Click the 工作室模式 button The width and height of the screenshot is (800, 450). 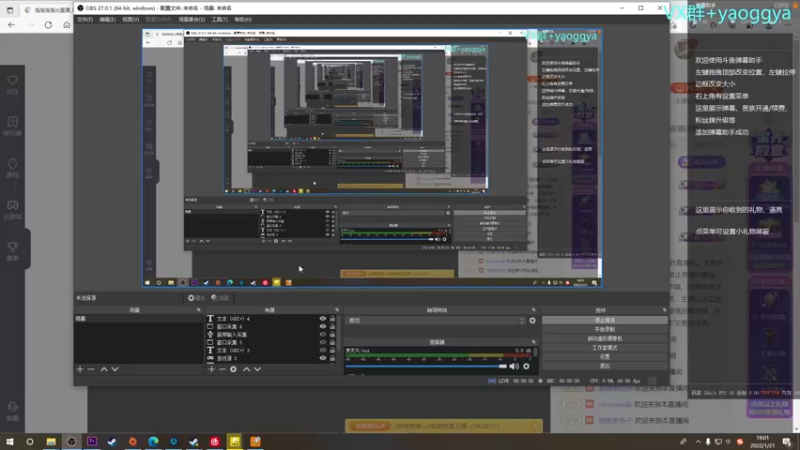click(605, 347)
